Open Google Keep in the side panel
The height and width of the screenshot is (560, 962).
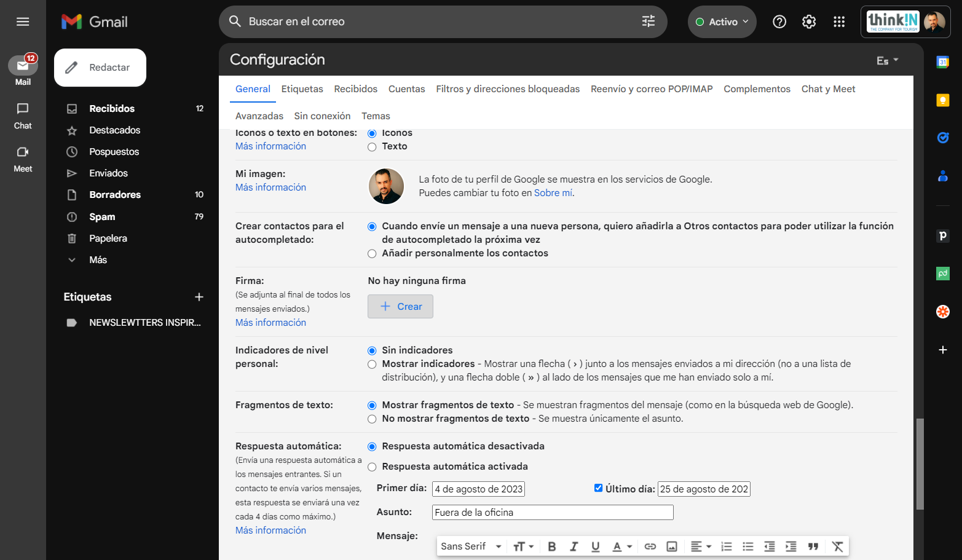tap(943, 100)
